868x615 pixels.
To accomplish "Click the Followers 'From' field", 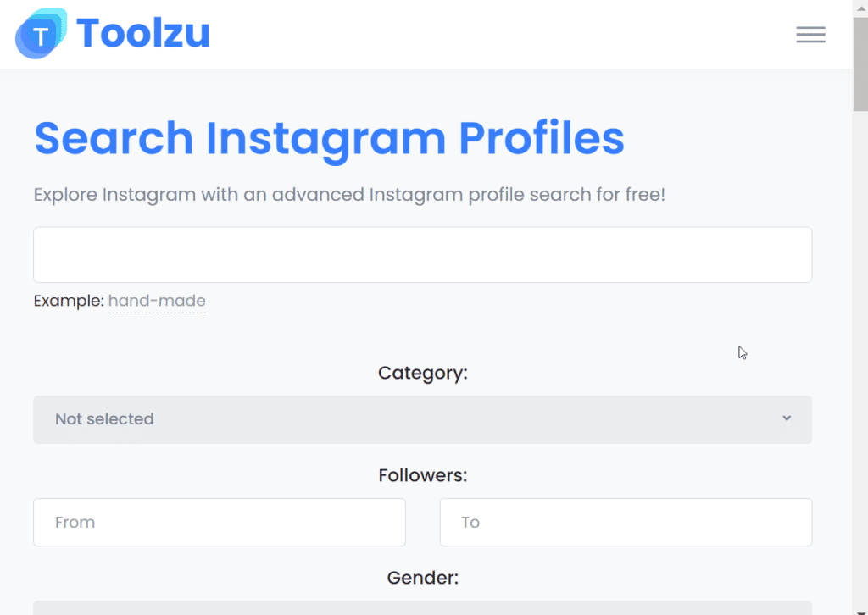I will [220, 522].
